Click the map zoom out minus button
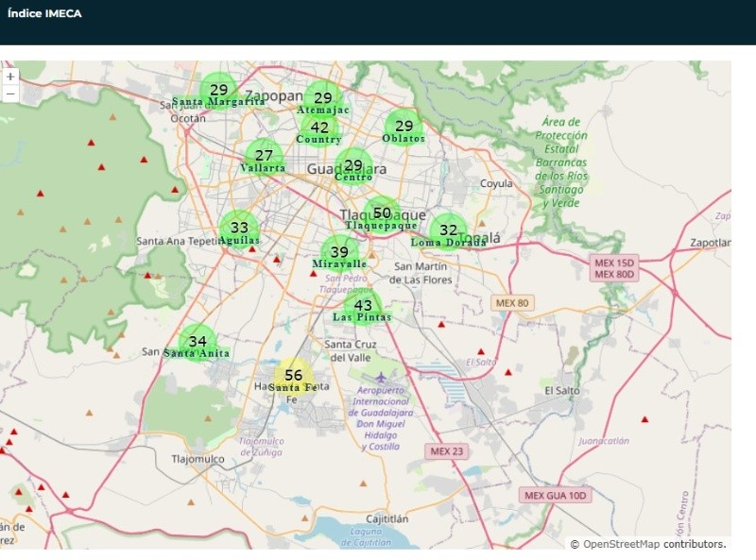Image resolution: width=756 pixels, height=560 pixels. coord(10,93)
